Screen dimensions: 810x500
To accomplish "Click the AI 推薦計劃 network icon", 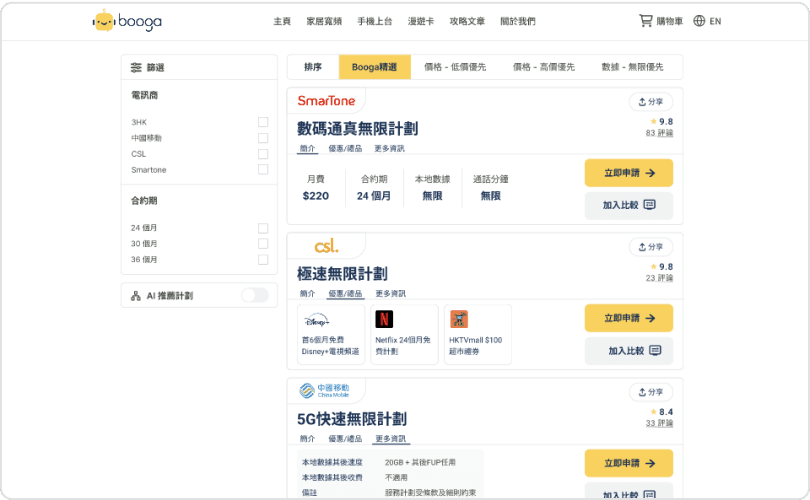I will pyautogui.click(x=136, y=295).
